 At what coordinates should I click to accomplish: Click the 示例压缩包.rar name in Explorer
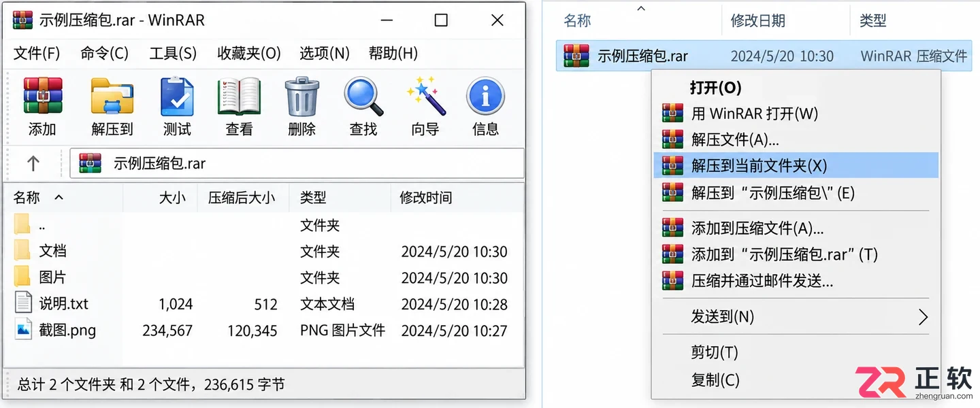642,56
